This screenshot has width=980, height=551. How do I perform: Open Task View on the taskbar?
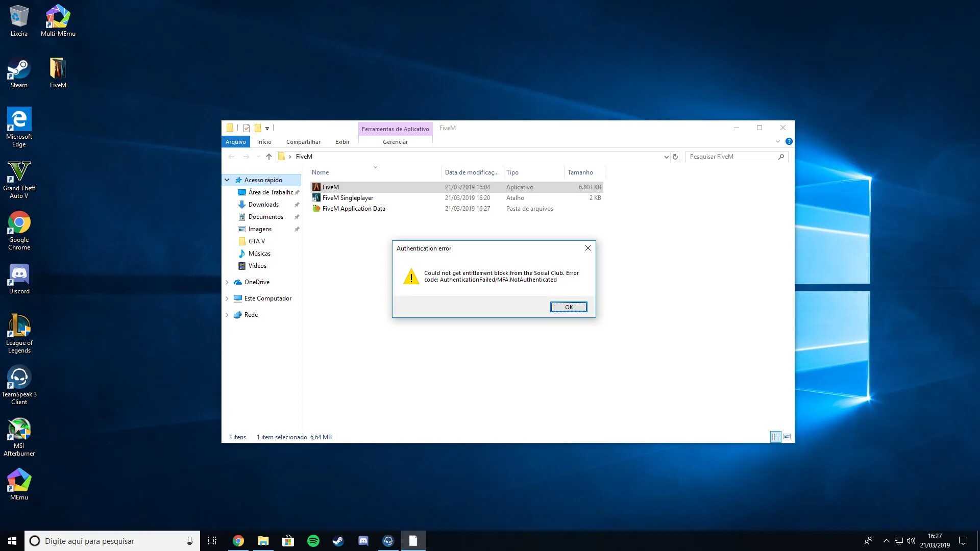[x=212, y=541]
